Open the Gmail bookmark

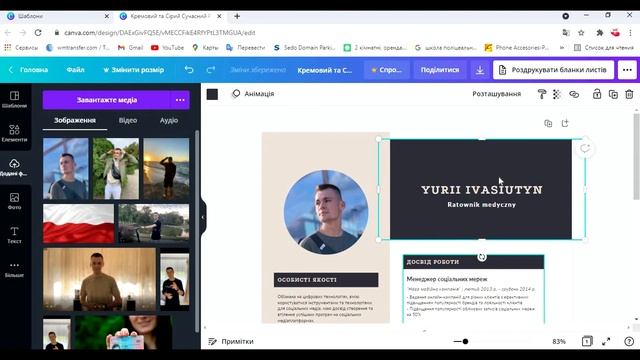130,48
